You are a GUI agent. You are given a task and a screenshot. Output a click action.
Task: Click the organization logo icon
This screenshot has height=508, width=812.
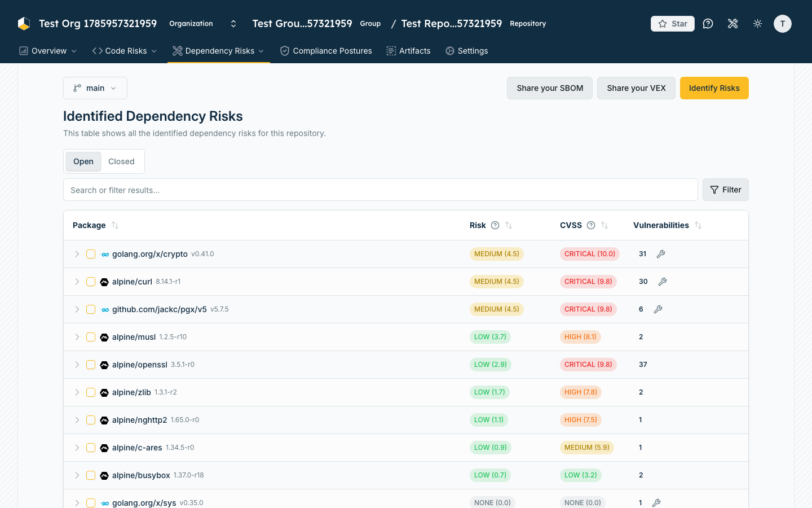[x=24, y=24]
